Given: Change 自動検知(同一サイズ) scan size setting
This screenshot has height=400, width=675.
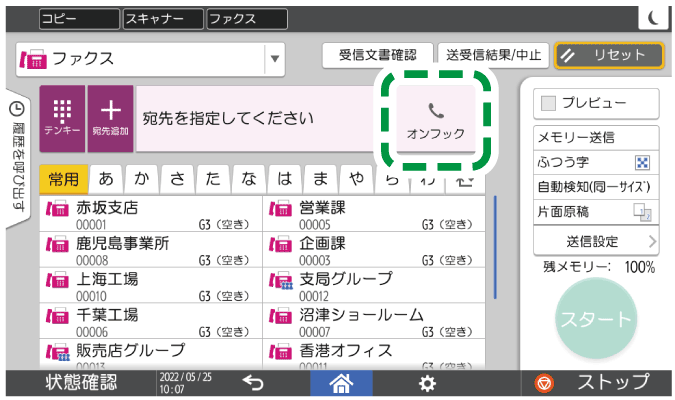Looking at the screenshot, I should tap(596, 187).
